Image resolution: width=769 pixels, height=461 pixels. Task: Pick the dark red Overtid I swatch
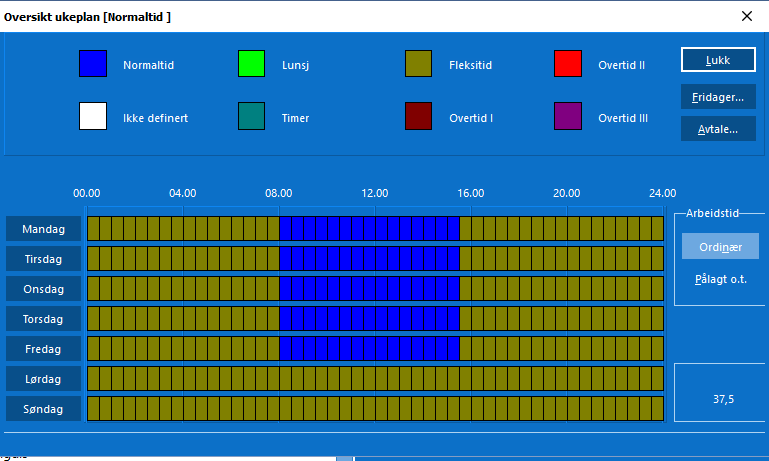pos(418,116)
